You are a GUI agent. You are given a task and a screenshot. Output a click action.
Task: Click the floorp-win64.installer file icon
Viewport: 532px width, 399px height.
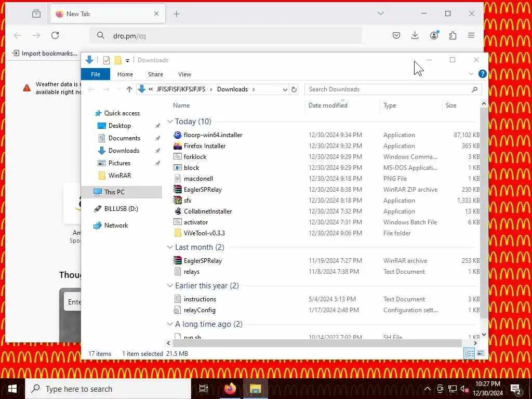178,135
